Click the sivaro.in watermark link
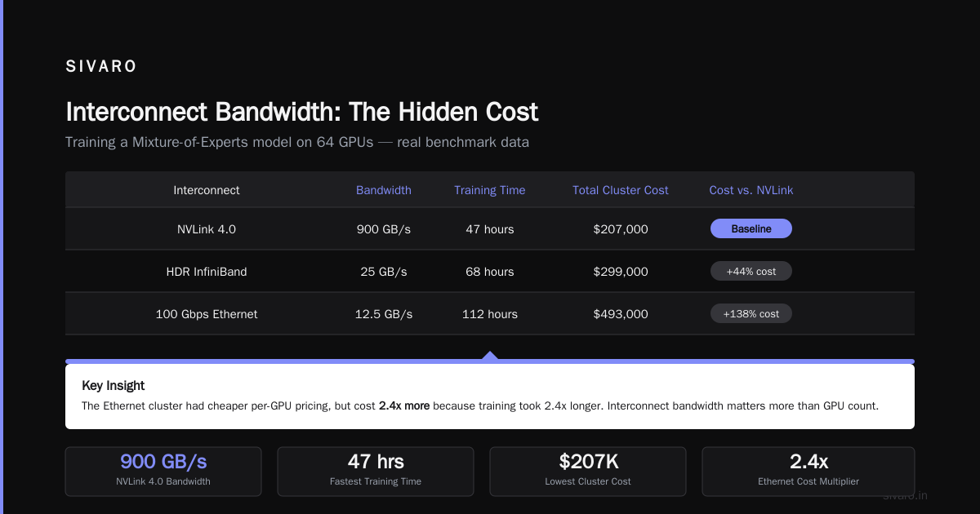 905,495
